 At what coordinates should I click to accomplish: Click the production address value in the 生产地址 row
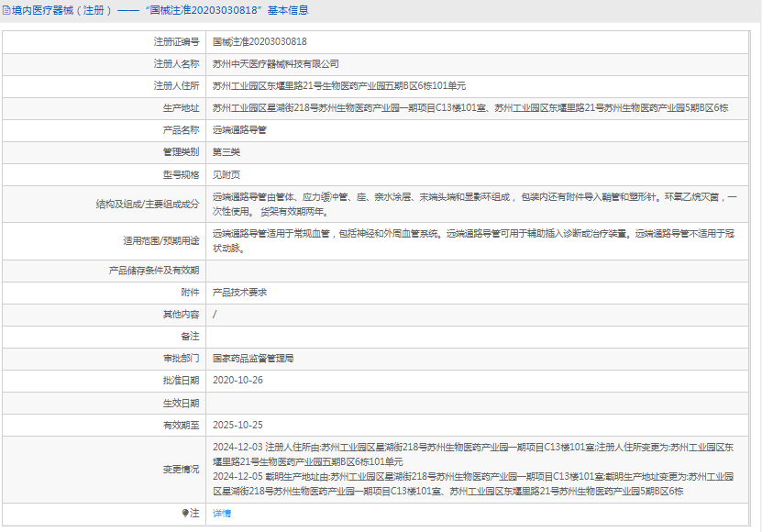470,108
